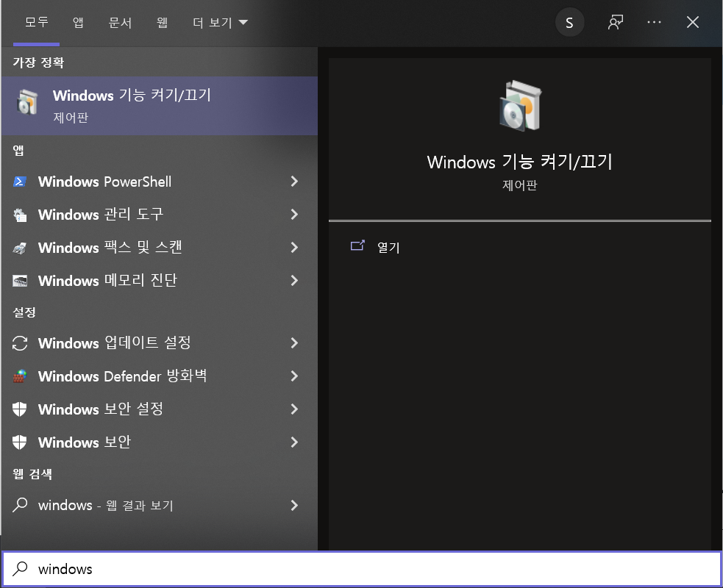This screenshot has width=723, height=588.
Task: Expand Windows 업데이트 설정 details arrow
Action: [294, 343]
